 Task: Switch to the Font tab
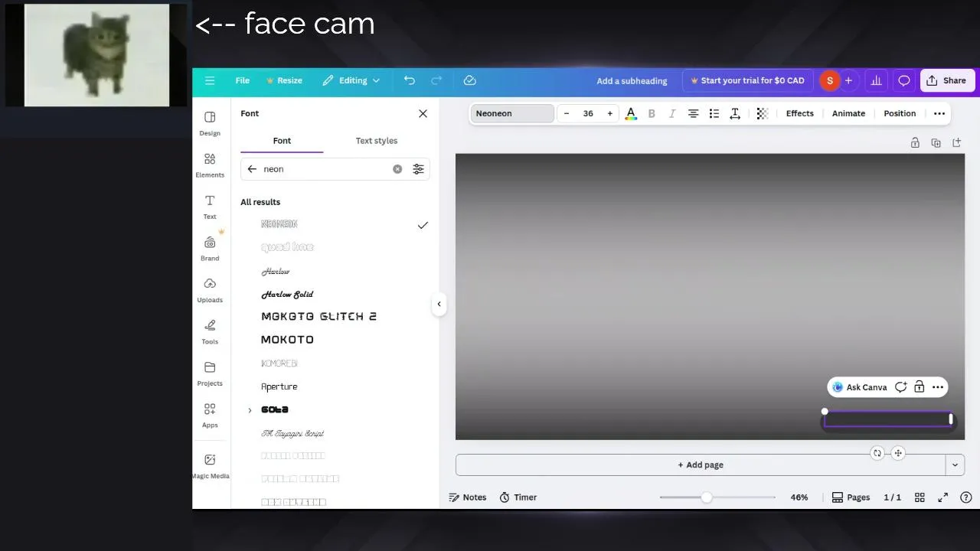pyautogui.click(x=282, y=141)
